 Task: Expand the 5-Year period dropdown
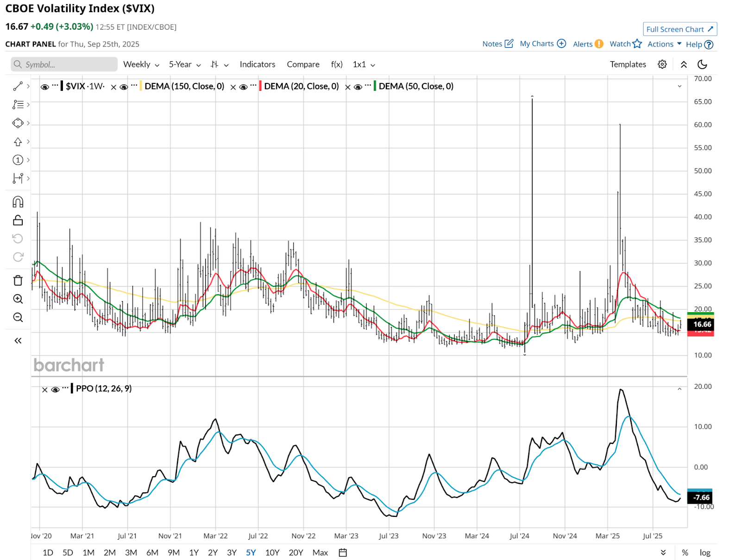coord(184,64)
